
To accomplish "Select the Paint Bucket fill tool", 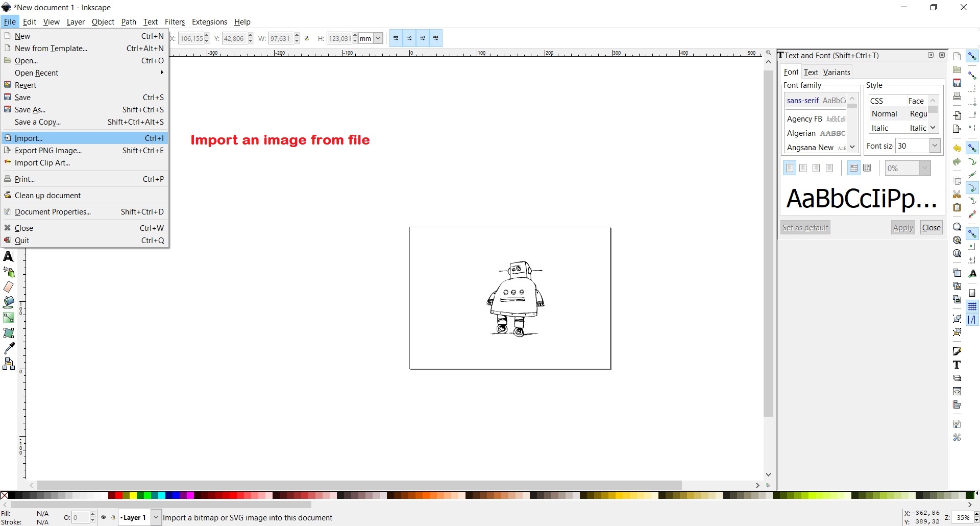I will (x=9, y=302).
